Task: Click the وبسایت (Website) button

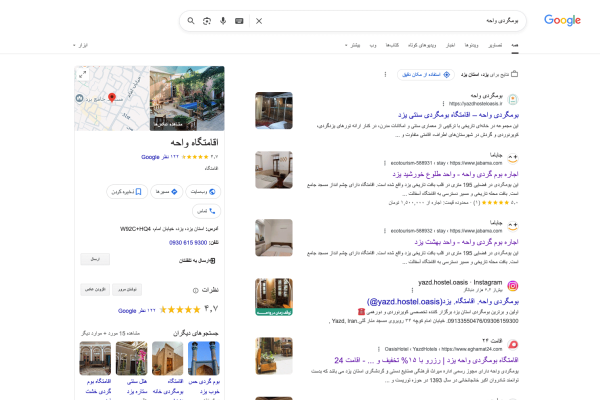Action: click(203, 191)
